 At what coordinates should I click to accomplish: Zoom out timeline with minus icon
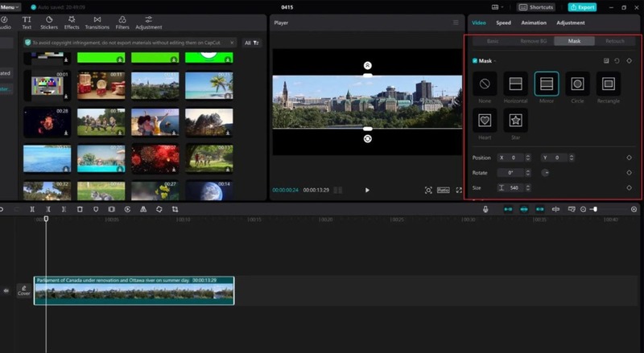pos(583,209)
